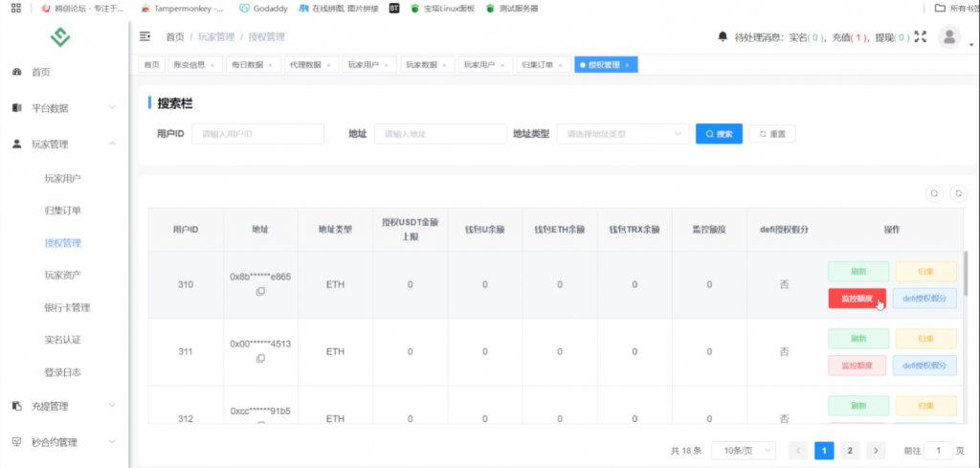980x468 pixels.
Task: Click the 重置 reset button
Action: click(x=772, y=134)
